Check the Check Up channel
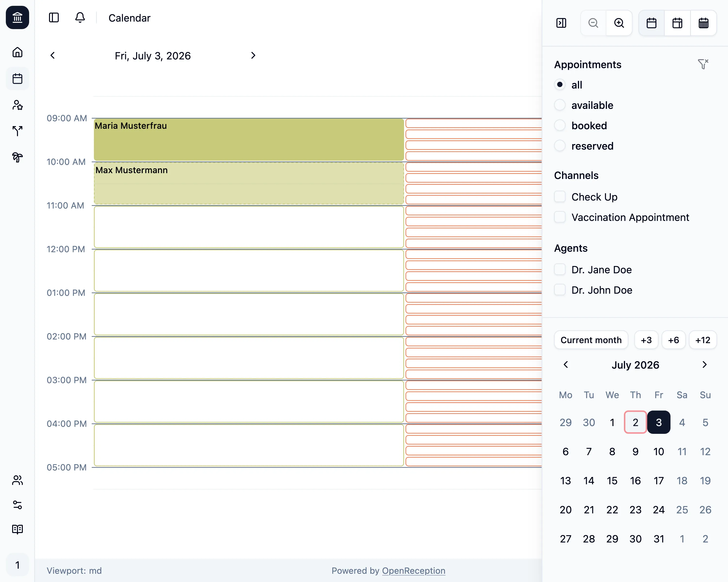 (560, 197)
